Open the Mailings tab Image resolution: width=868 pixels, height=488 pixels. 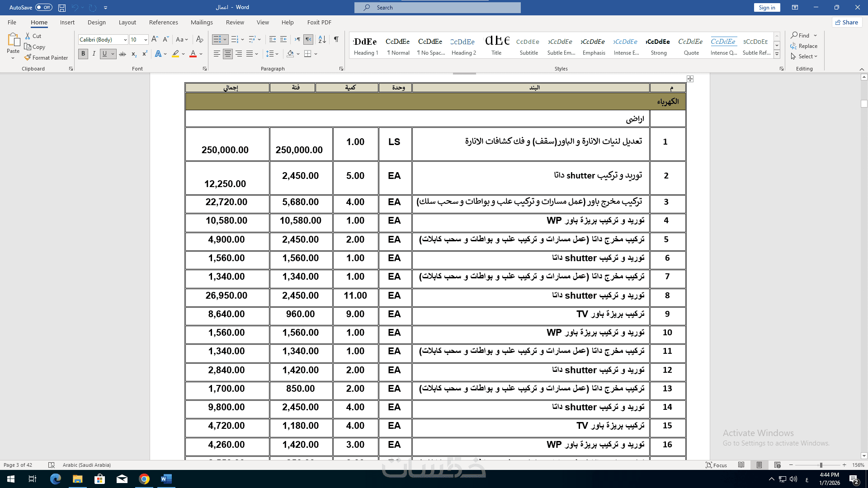click(x=202, y=23)
